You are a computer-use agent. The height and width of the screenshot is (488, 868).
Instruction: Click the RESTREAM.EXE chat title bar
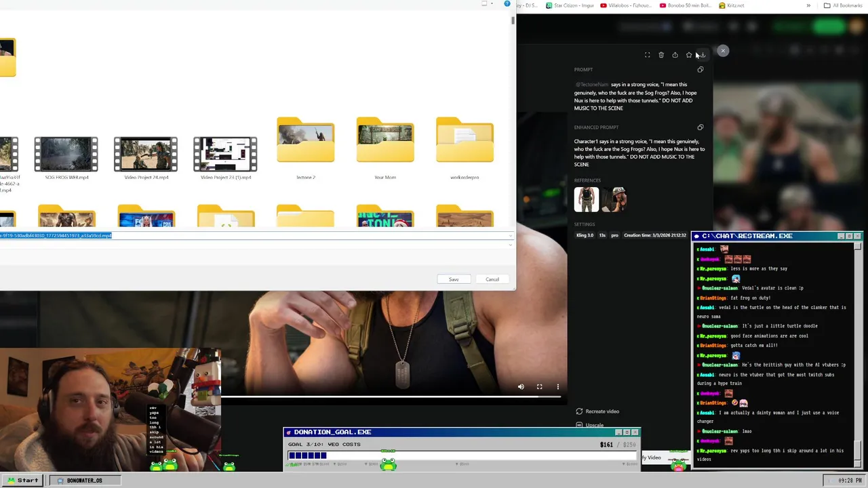point(777,236)
